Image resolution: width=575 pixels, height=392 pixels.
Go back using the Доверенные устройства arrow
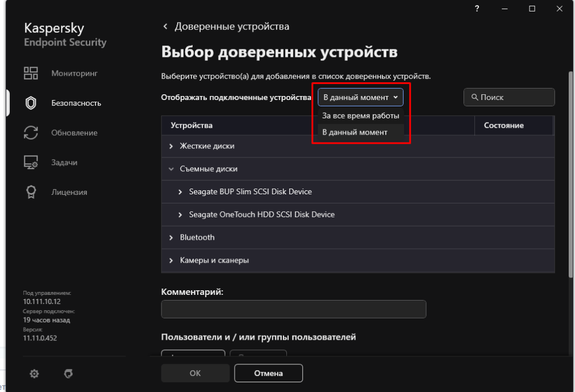tap(166, 26)
